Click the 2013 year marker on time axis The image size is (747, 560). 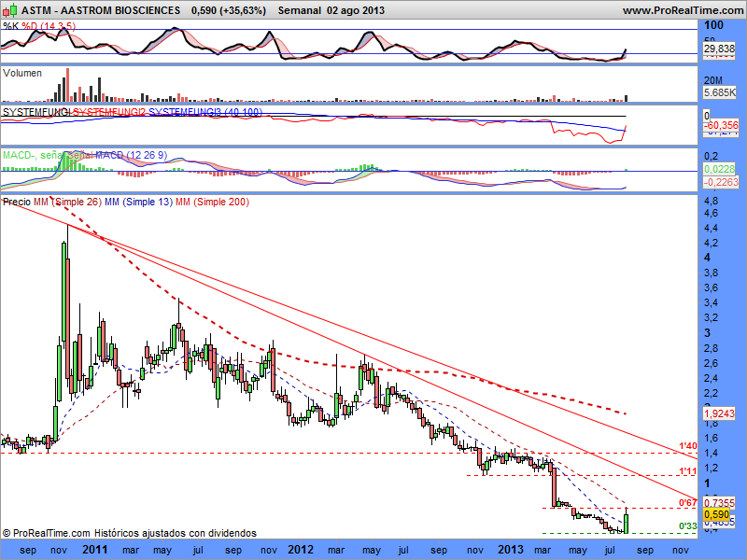pos(510,550)
